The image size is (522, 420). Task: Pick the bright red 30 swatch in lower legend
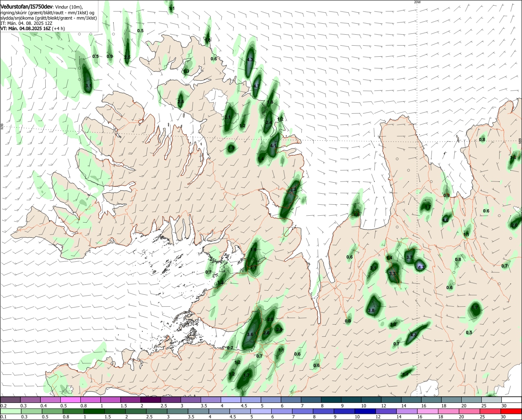(512, 411)
